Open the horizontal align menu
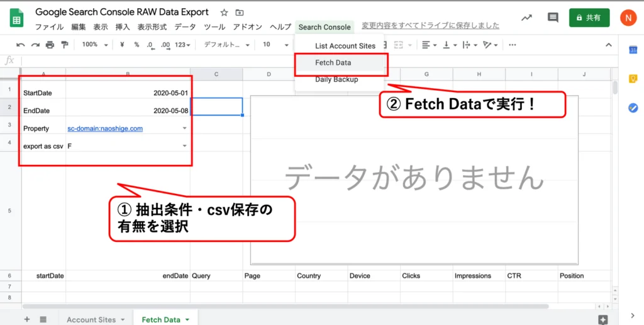 coord(429,45)
